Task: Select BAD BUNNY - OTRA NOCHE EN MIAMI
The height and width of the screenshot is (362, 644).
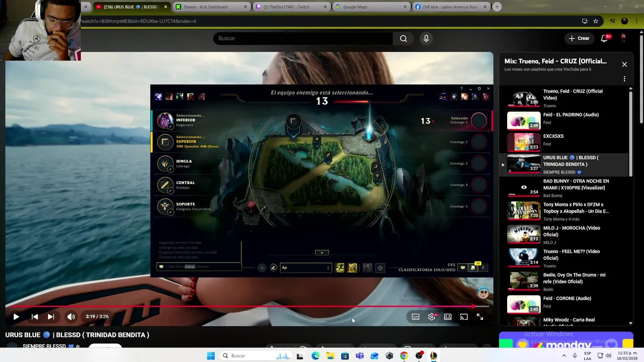Action: coord(563,188)
